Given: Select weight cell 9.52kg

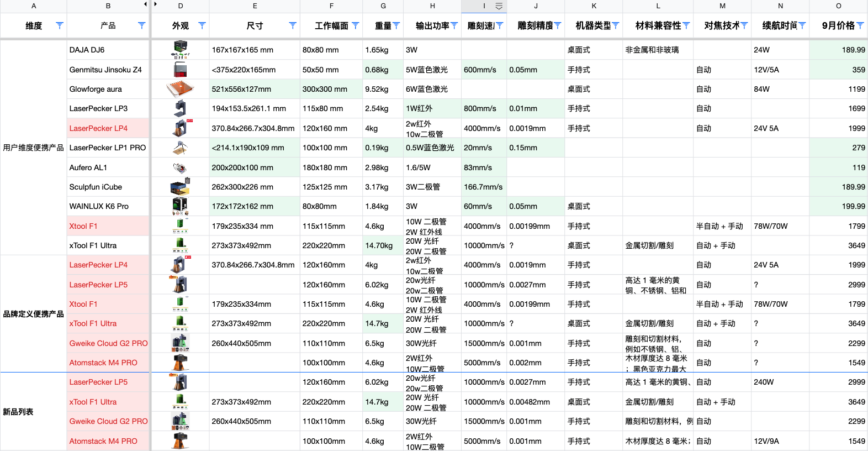Looking at the screenshot, I should click(x=383, y=89).
